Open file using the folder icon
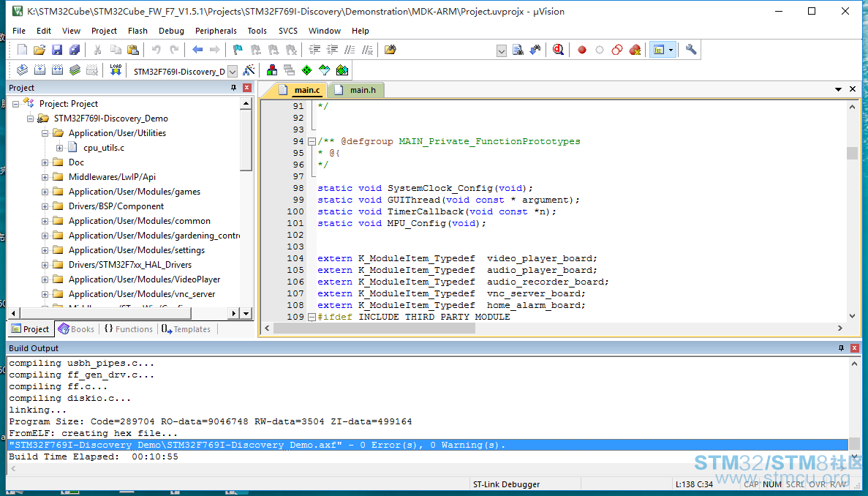 [39, 50]
